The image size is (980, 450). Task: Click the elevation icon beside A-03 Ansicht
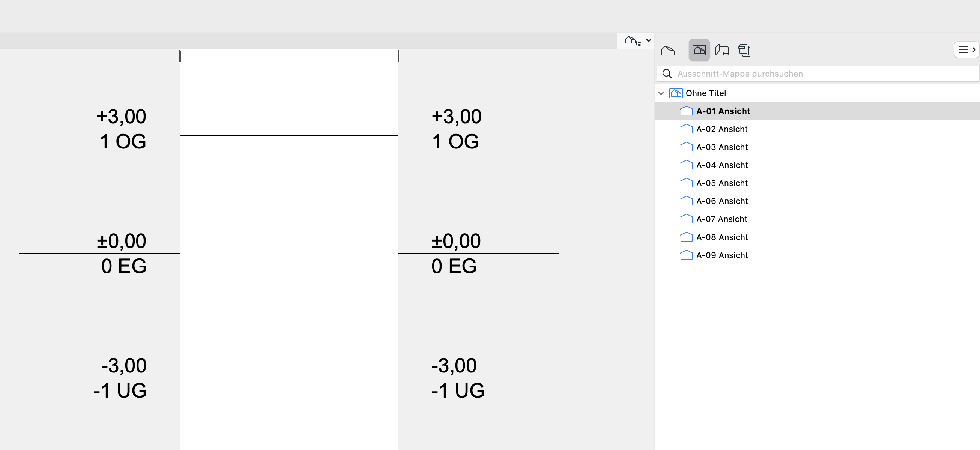[686, 147]
